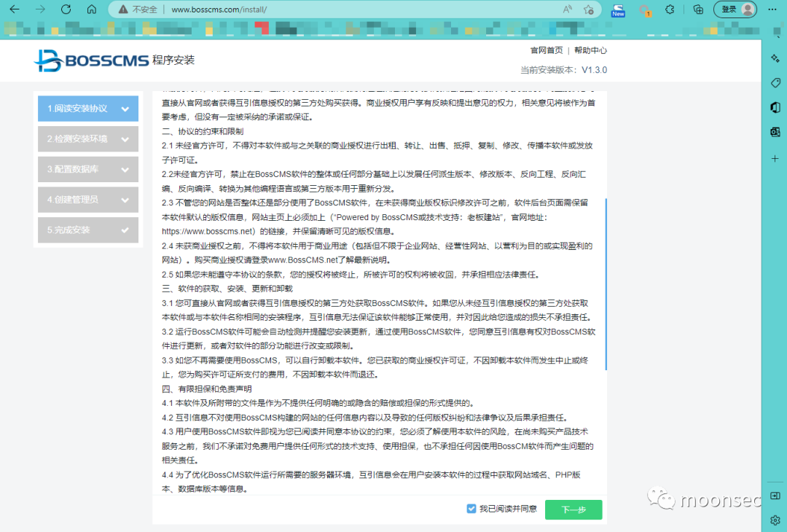This screenshot has width=787, height=532.
Task: Add a sidebar app with plus icon
Action: (775, 159)
